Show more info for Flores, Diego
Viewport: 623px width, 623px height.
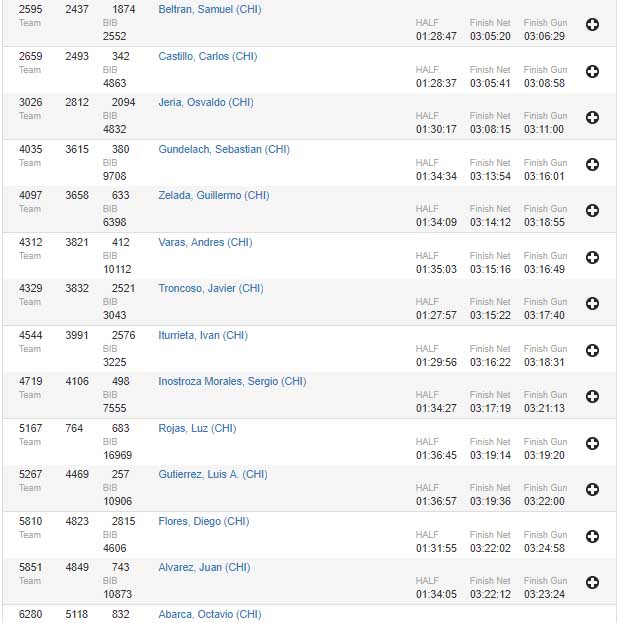click(x=592, y=536)
